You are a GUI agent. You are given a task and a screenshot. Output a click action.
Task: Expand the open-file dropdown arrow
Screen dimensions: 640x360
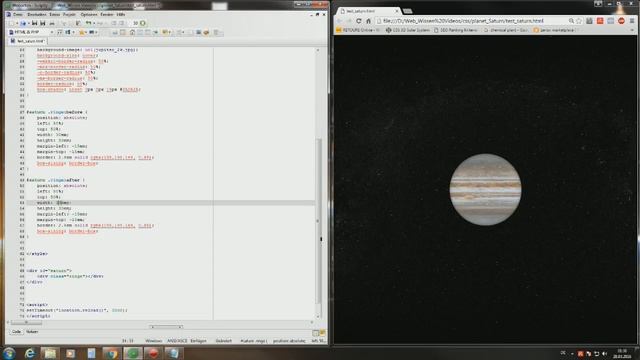(x=29, y=23)
